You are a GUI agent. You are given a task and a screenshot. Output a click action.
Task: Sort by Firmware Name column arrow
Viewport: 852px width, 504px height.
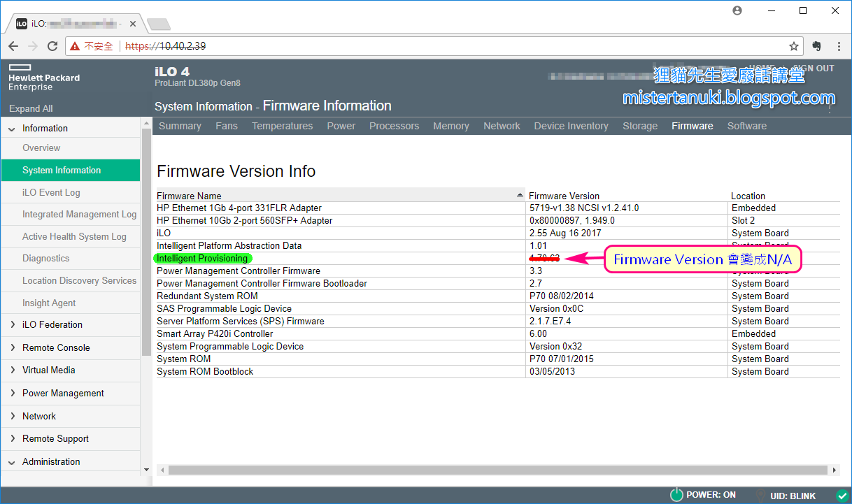tap(520, 195)
